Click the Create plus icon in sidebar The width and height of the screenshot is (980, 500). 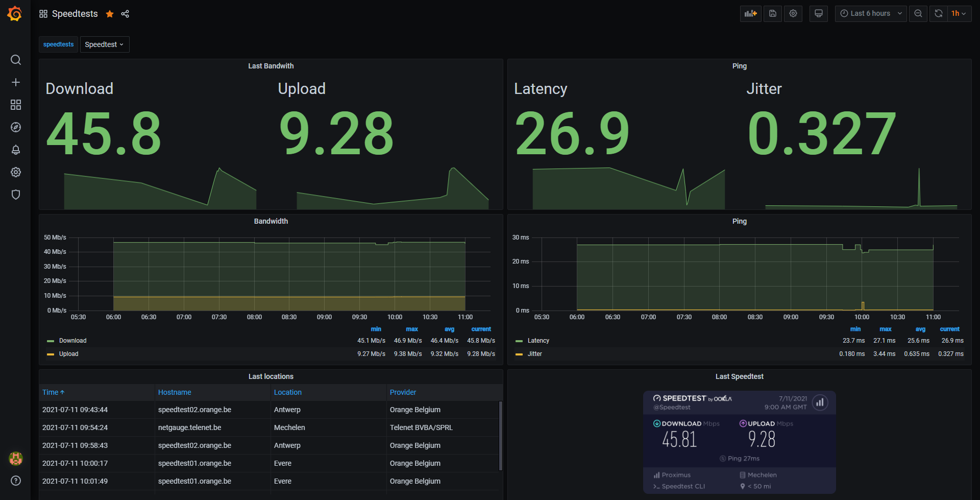coord(16,82)
